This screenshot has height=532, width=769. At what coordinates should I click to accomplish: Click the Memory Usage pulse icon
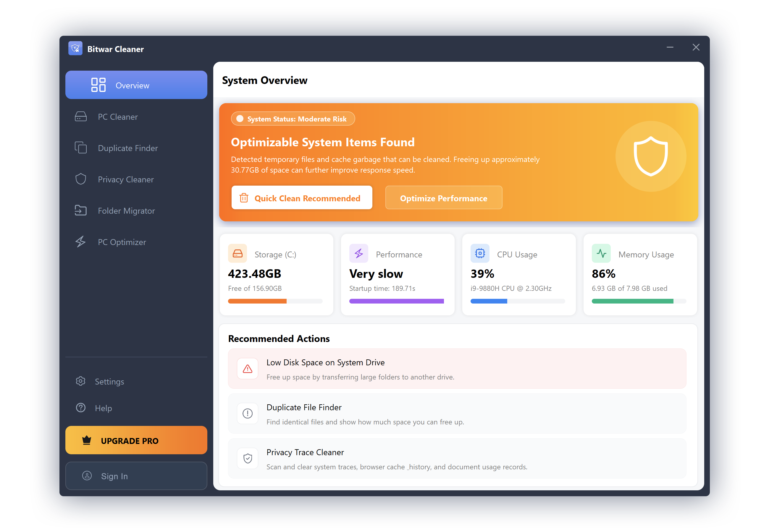(601, 254)
